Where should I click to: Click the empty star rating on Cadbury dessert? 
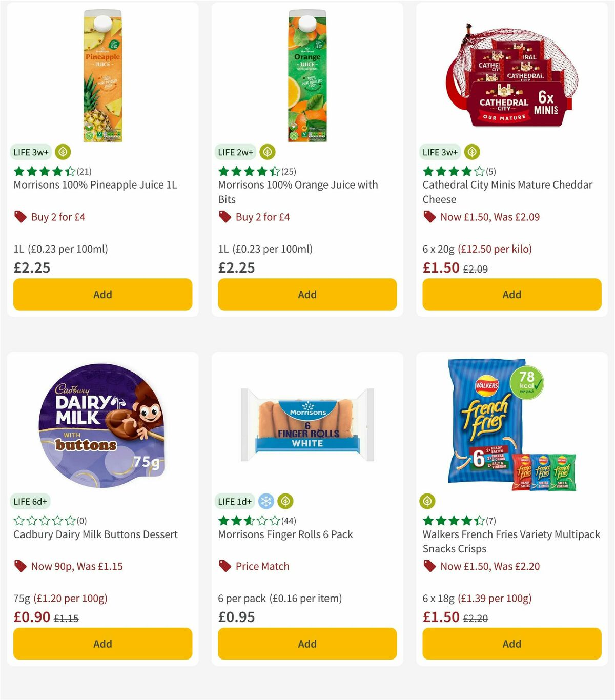click(x=44, y=521)
